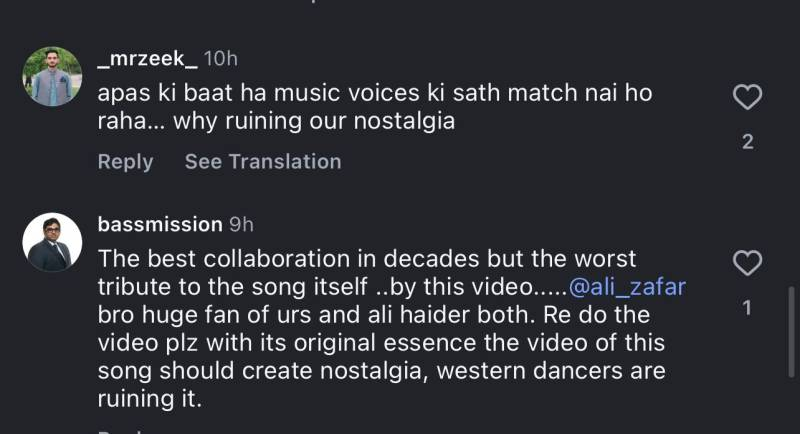Open _mrzeek_'s profile picture
Viewport: 800px width, 434px height.
click(x=49, y=76)
